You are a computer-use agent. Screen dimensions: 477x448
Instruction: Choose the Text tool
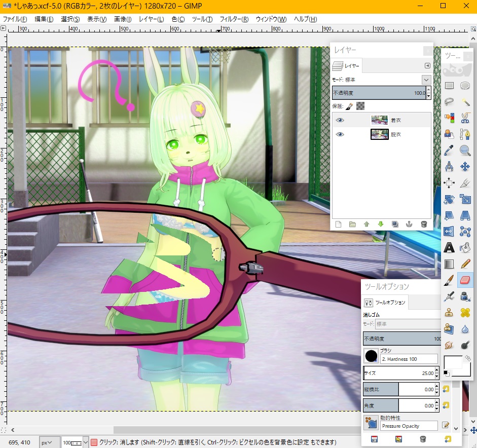coord(449,248)
